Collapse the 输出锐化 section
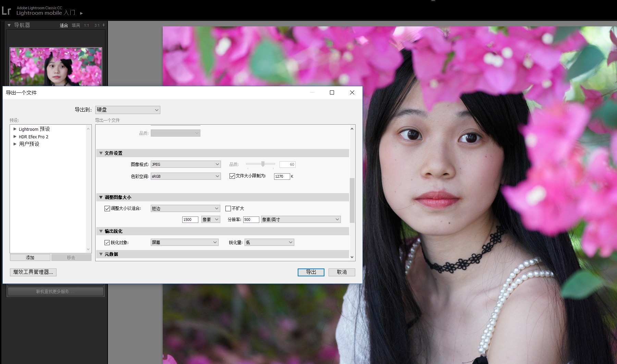Screen dimensions: 617x364 pos(101,231)
